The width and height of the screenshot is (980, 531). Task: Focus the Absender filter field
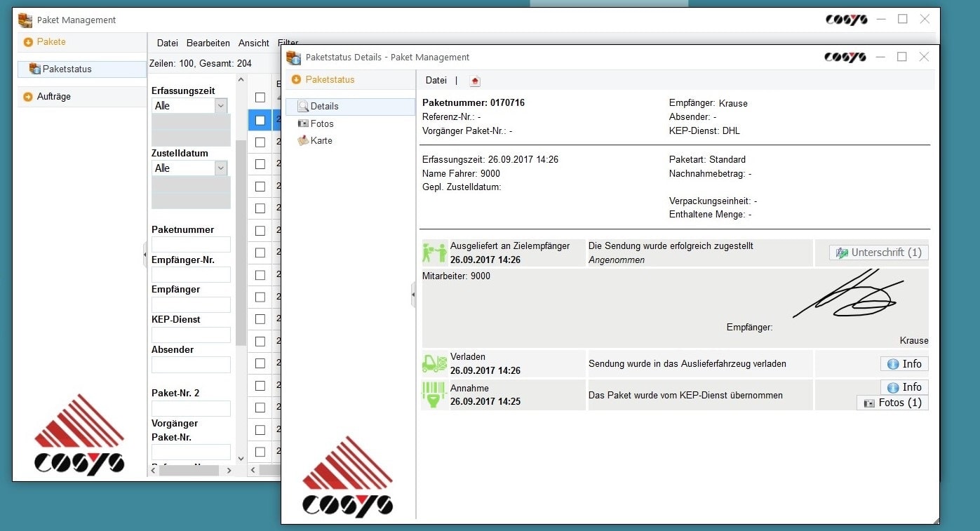click(x=191, y=365)
